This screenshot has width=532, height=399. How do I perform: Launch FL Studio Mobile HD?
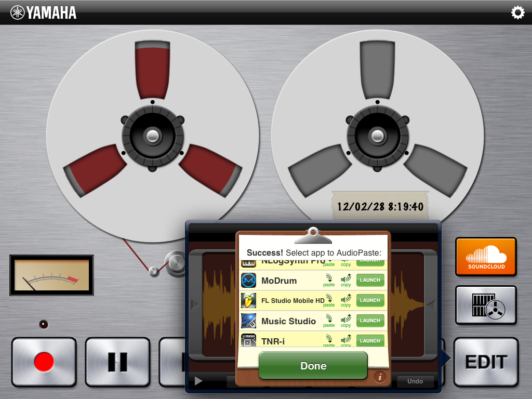(370, 301)
